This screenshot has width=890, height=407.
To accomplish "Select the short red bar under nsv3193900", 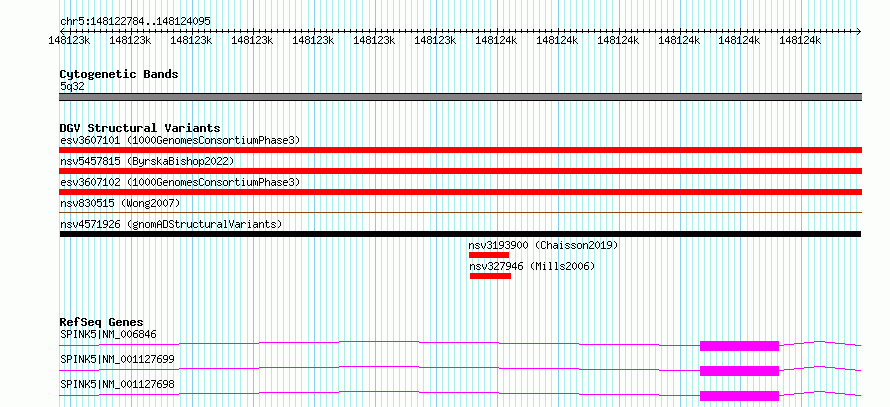I will tap(489, 255).
